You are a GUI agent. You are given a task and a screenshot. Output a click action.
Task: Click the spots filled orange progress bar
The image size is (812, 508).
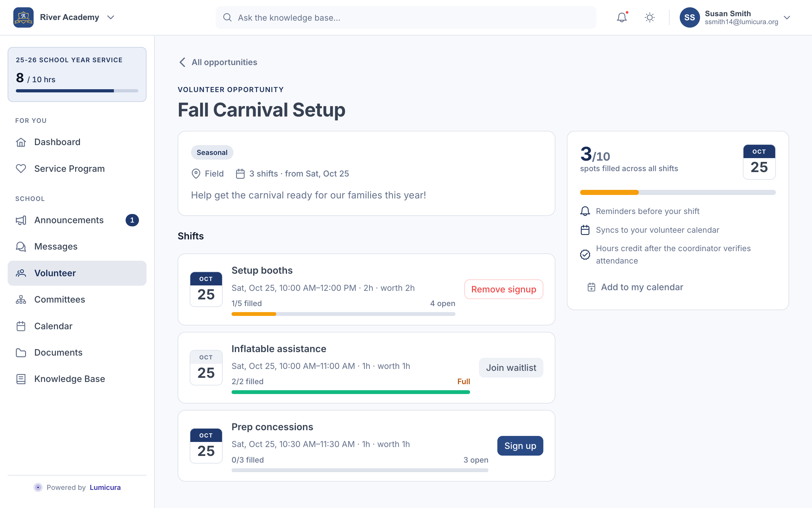tap(678, 192)
